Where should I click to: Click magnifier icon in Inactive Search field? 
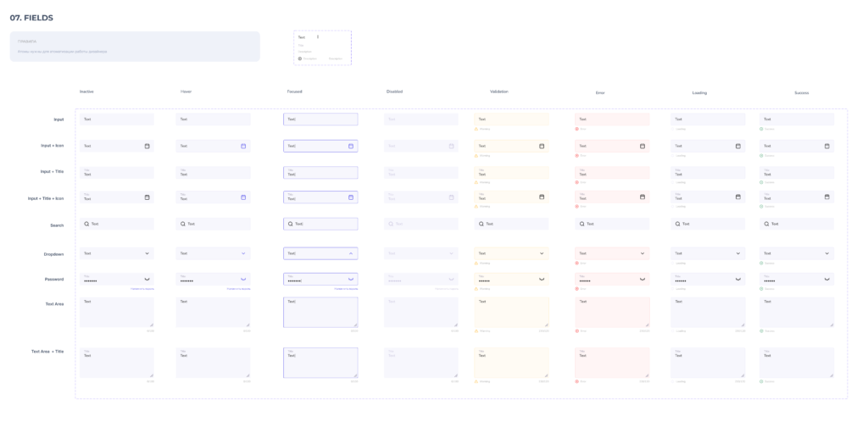86,224
